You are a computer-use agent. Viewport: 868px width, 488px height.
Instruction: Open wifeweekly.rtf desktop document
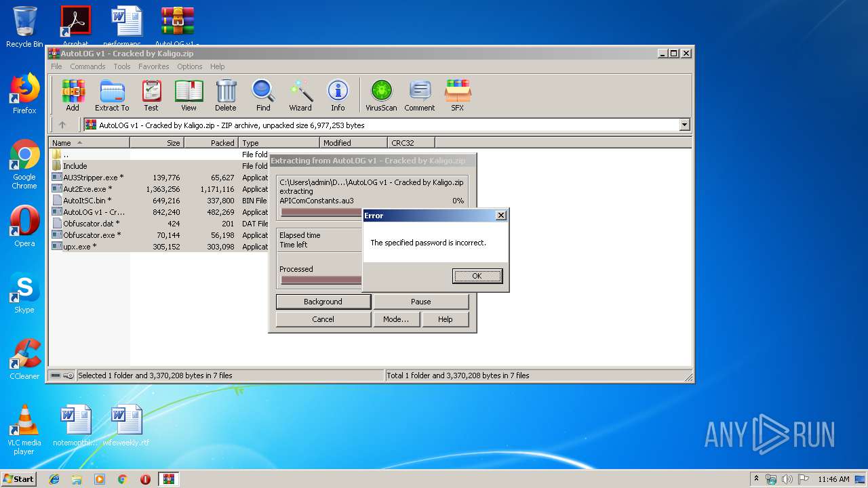click(x=126, y=426)
